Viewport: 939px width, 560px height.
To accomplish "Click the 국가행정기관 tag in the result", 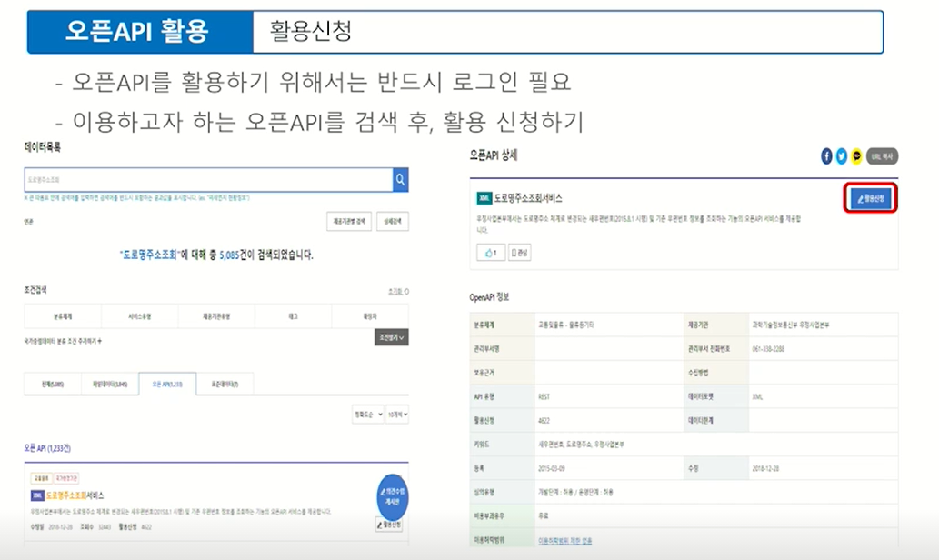I will tap(66, 478).
